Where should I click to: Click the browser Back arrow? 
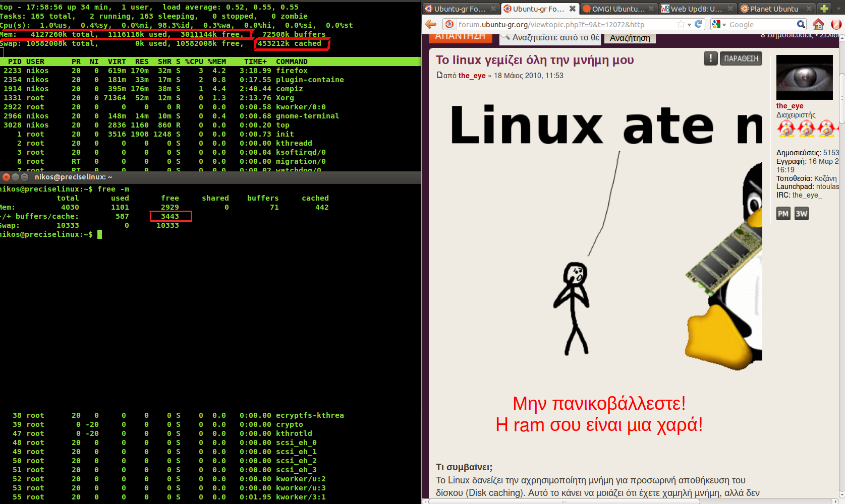[x=430, y=24]
